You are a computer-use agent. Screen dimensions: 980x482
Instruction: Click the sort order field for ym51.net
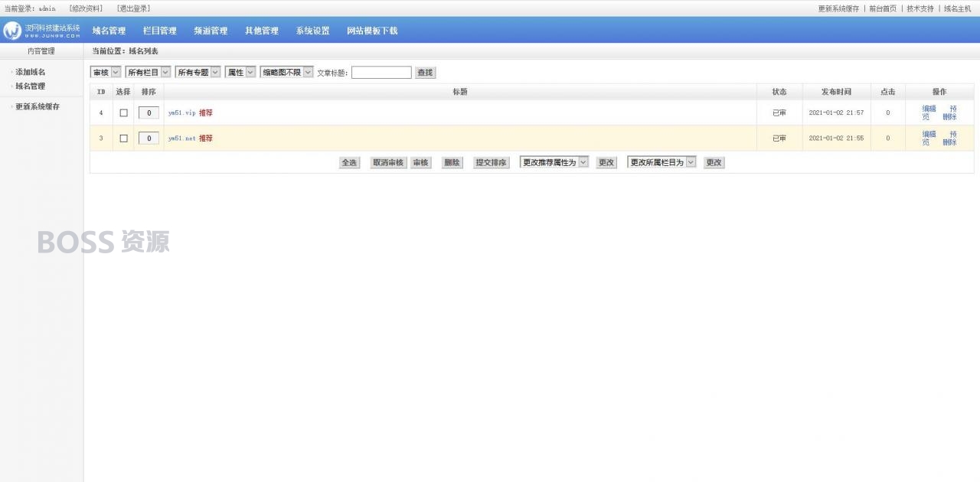click(x=149, y=138)
